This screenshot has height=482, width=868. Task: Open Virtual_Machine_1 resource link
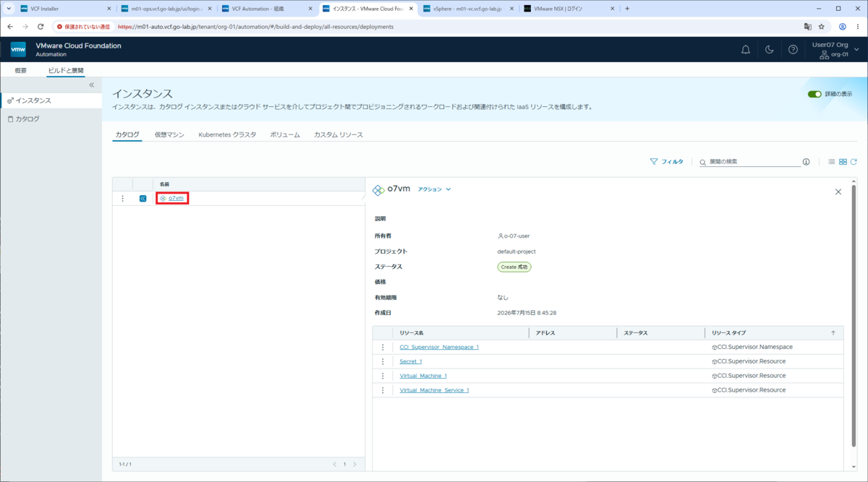(x=423, y=376)
